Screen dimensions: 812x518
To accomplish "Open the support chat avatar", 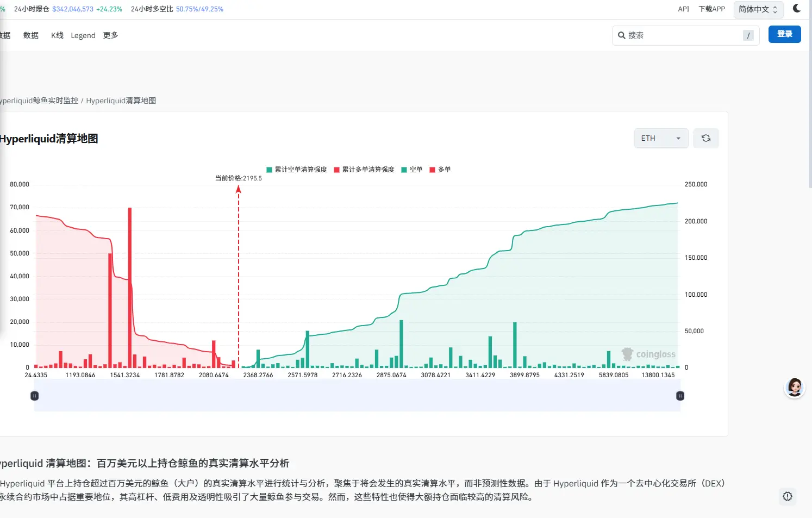I will click(794, 388).
